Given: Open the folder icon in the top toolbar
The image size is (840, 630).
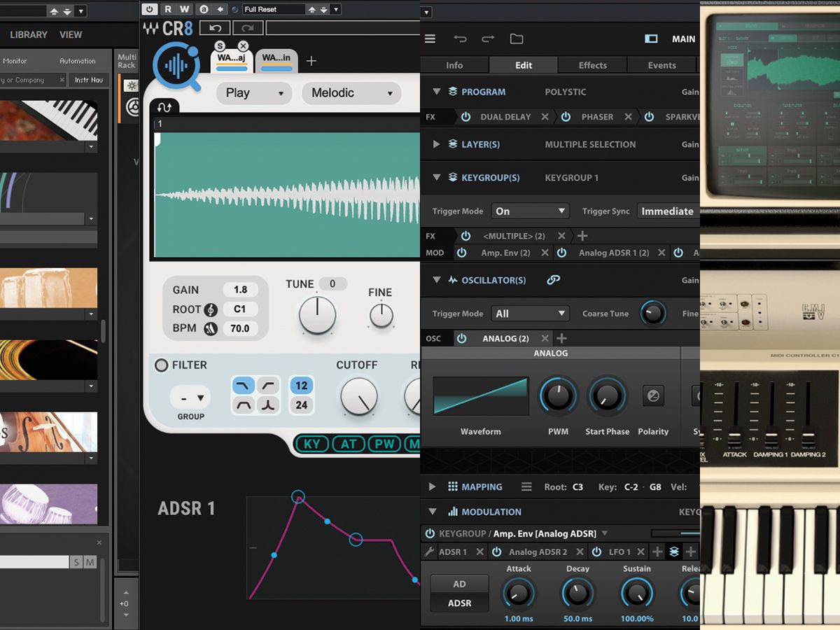Looking at the screenshot, I should tap(517, 39).
